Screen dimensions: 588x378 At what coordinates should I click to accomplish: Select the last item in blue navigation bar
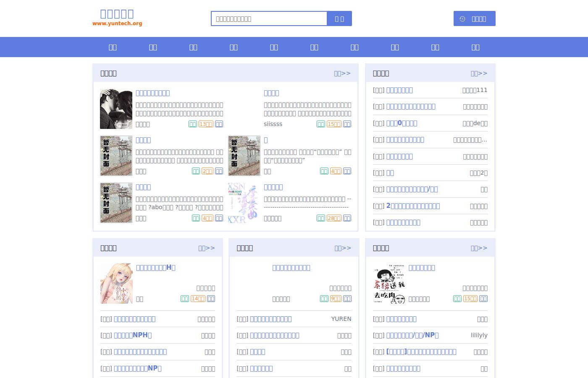point(475,47)
